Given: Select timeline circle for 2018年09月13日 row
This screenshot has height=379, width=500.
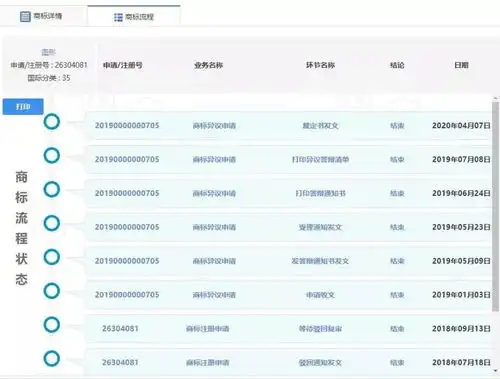Looking at the screenshot, I should (x=52, y=325).
